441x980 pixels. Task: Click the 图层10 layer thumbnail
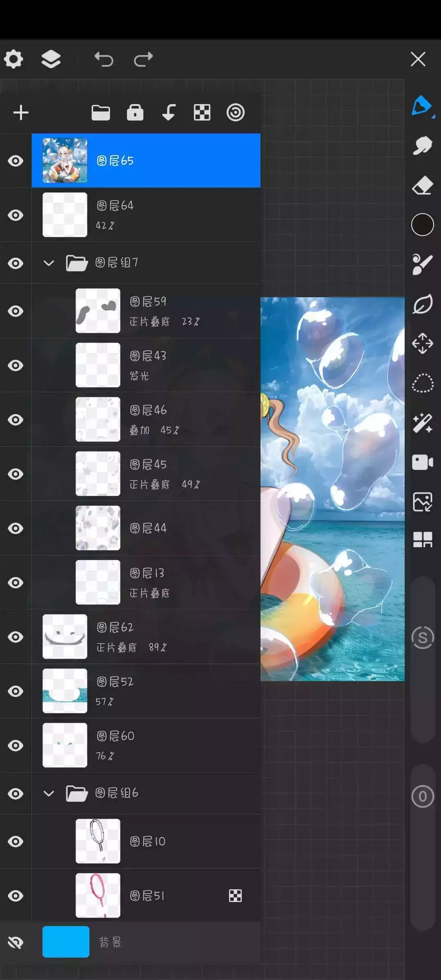tap(98, 841)
